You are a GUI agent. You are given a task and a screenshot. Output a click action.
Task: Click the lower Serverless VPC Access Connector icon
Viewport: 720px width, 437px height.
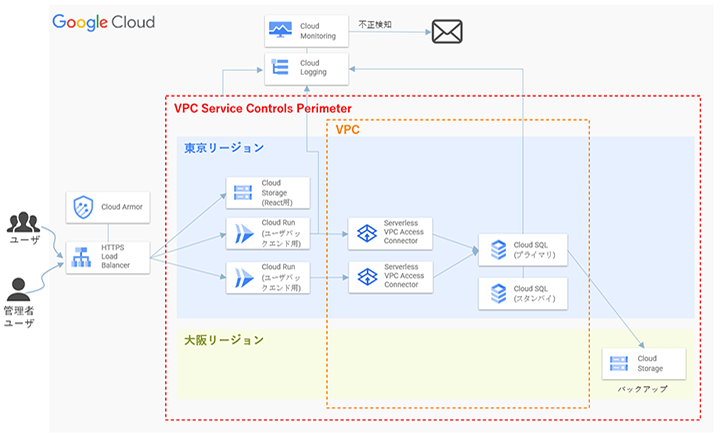(x=367, y=277)
